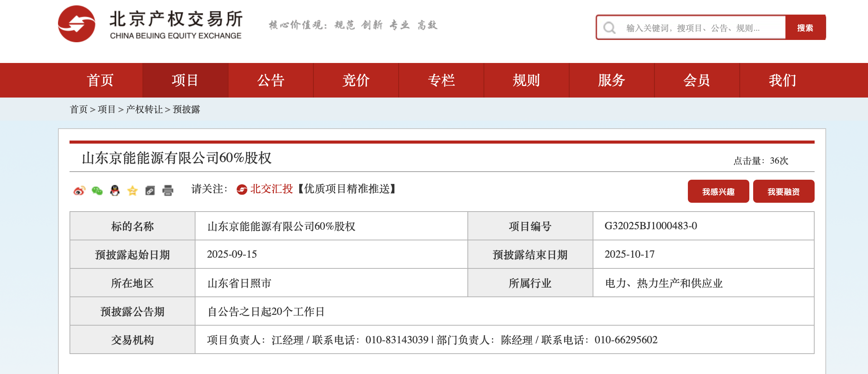Click the 标的名称 value in table
The height and width of the screenshot is (374, 868).
tap(281, 226)
